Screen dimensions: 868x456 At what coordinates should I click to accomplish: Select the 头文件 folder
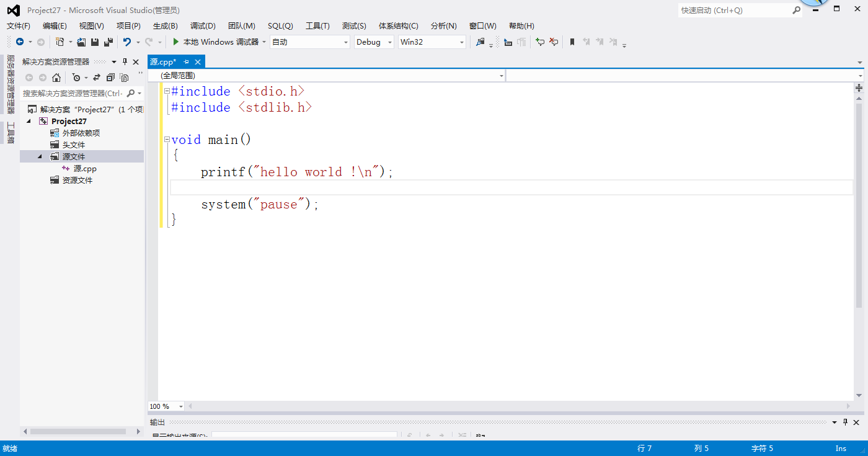click(68, 145)
